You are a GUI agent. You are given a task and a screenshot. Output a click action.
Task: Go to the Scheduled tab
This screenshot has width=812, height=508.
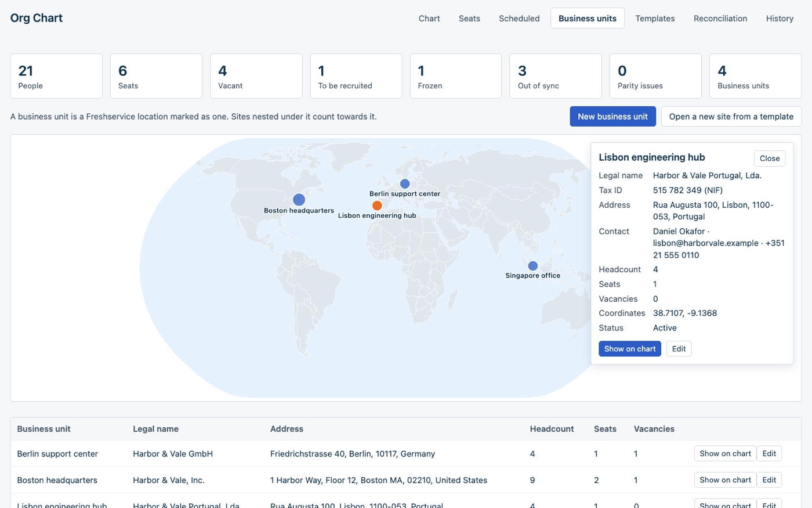tap(519, 19)
